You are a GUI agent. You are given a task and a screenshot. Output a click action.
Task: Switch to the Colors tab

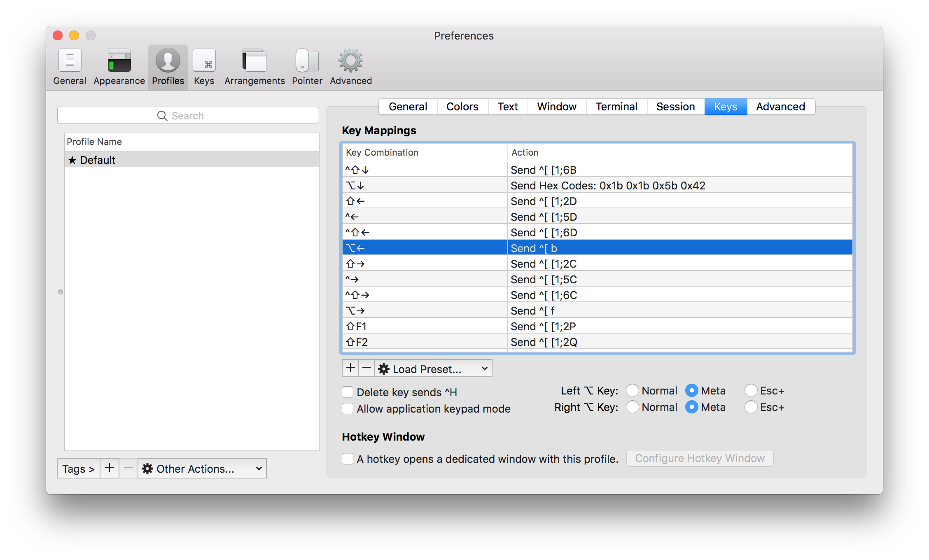pyautogui.click(x=462, y=107)
